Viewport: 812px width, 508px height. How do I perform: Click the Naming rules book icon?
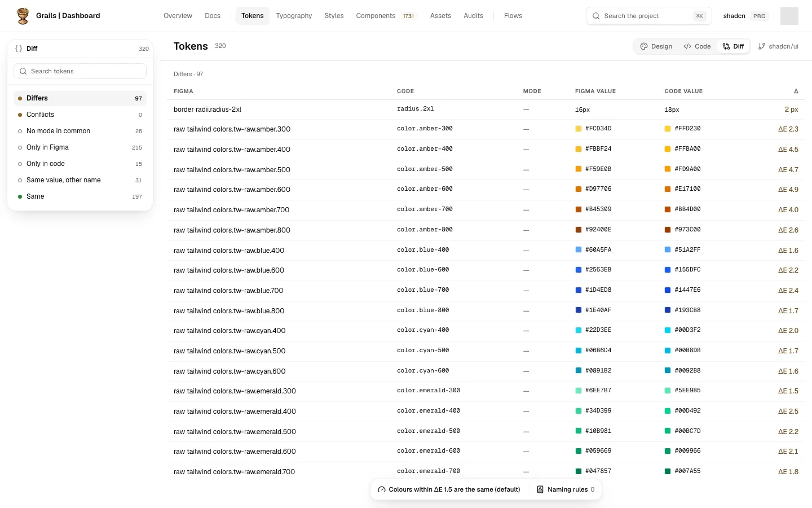[540, 489]
